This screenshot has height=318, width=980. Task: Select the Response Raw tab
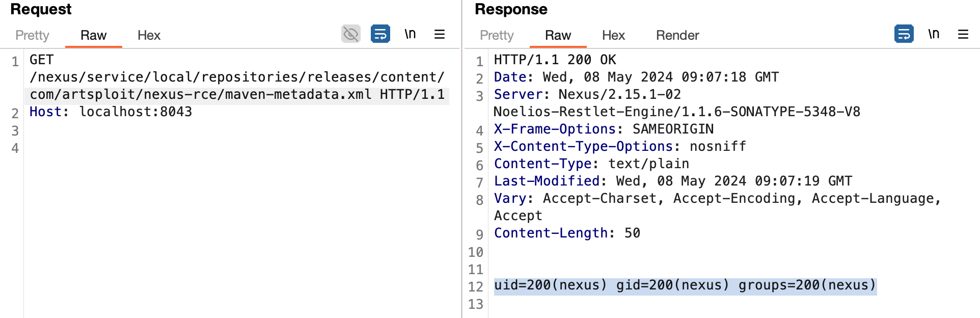(558, 35)
